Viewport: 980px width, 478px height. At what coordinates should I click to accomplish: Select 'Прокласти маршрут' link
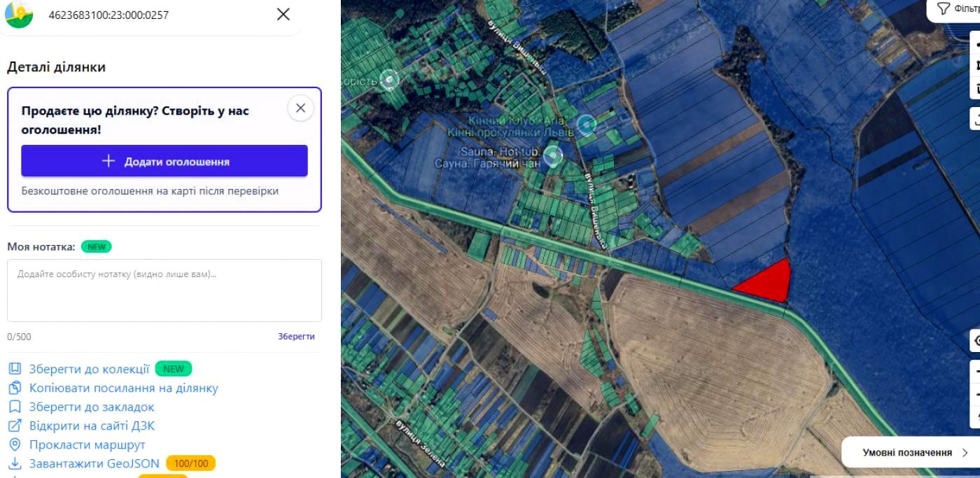[87, 444]
